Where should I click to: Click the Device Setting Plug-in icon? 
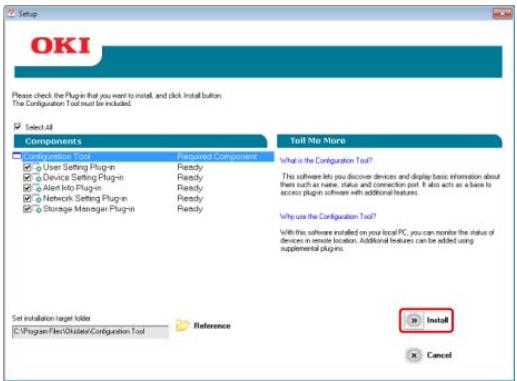pyautogui.click(x=37, y=178)
